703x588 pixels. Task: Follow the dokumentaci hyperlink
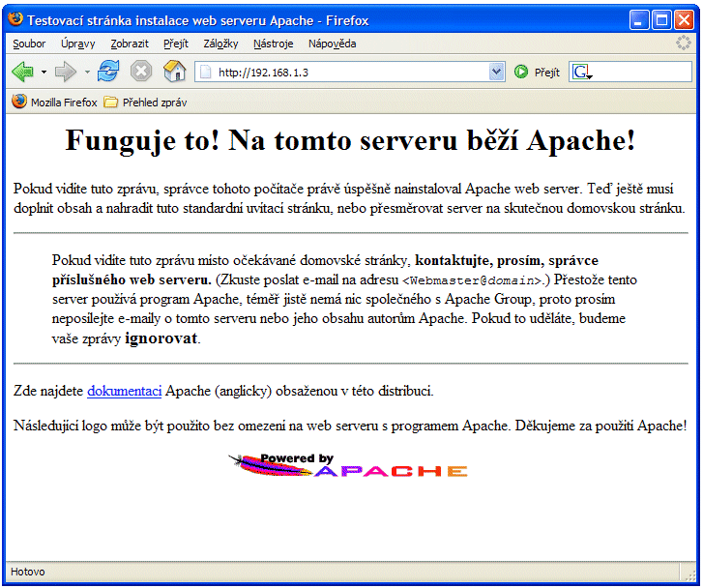click(x=124, y=391)
